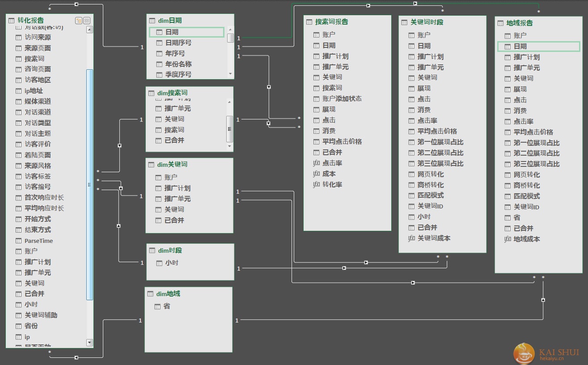Click column icon beside 日期序号 in dim日期

point(159,43)
